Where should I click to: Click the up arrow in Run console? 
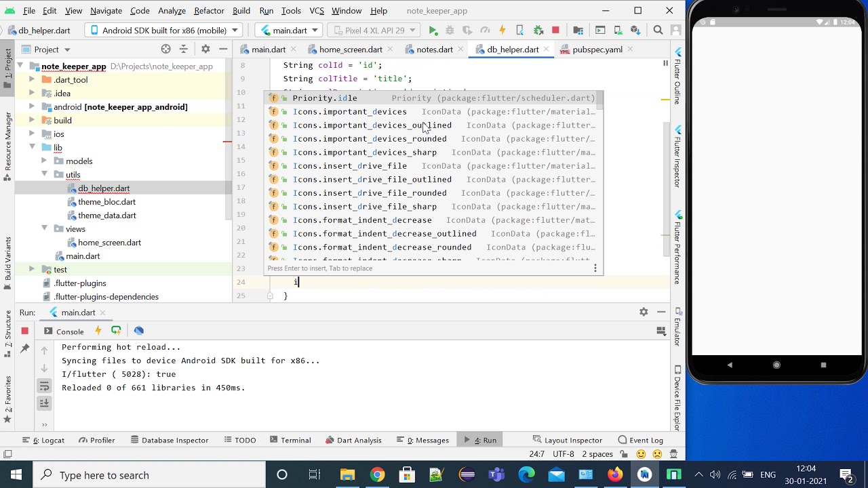(44, 350)
